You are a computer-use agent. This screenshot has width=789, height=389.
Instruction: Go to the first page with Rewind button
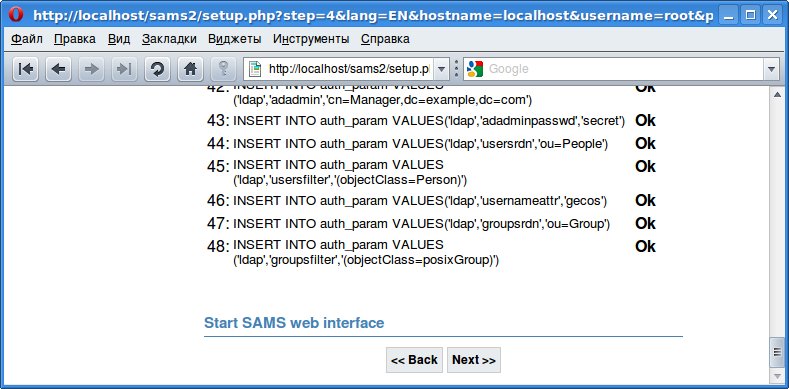(x=26, y=69)
